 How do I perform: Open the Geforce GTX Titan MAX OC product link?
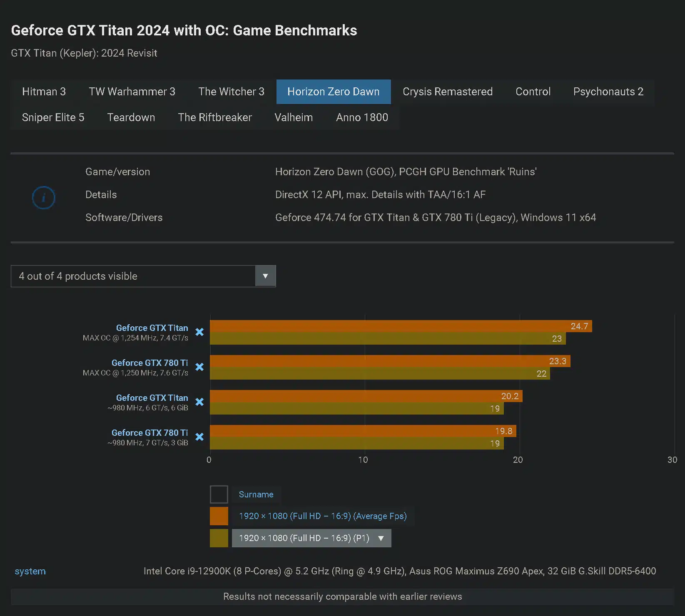152,328
